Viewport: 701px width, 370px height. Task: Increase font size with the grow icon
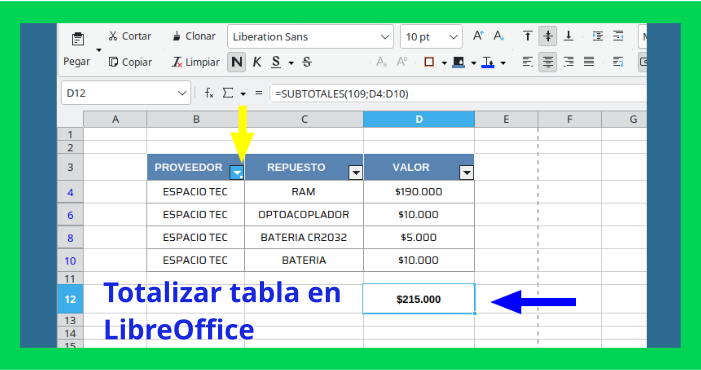point(478,36)
